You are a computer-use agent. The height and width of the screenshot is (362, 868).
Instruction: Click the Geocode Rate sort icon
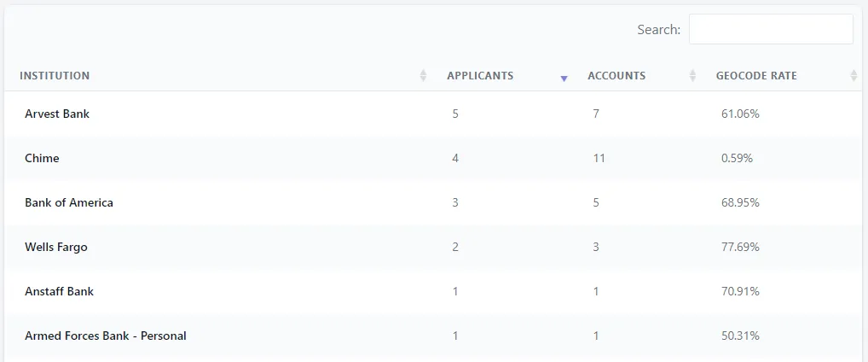pyautogui.click(x=854, y=76)
